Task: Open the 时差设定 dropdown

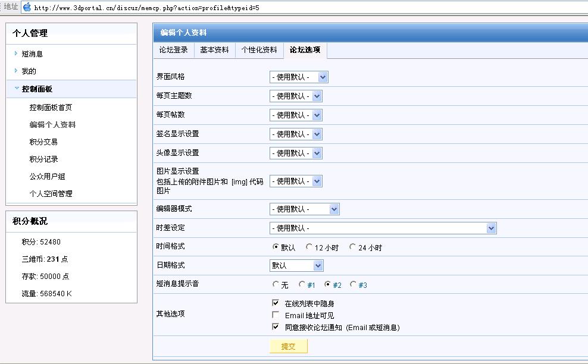Action: (x=383, y=228)
